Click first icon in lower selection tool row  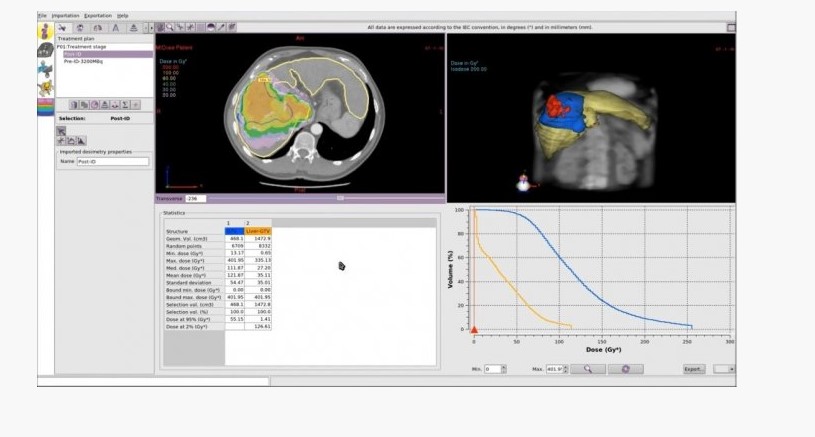[61, 141]
